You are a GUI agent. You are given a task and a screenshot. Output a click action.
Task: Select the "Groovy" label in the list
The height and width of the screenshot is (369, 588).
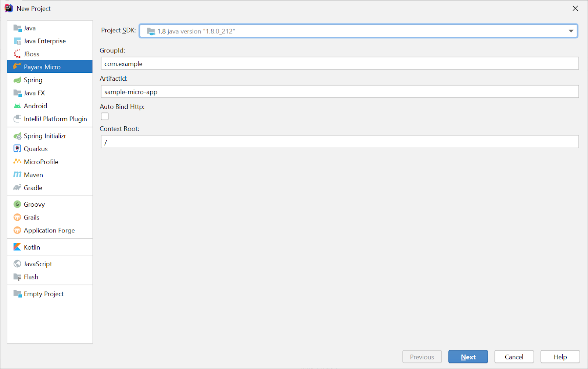tap(34, 204)
